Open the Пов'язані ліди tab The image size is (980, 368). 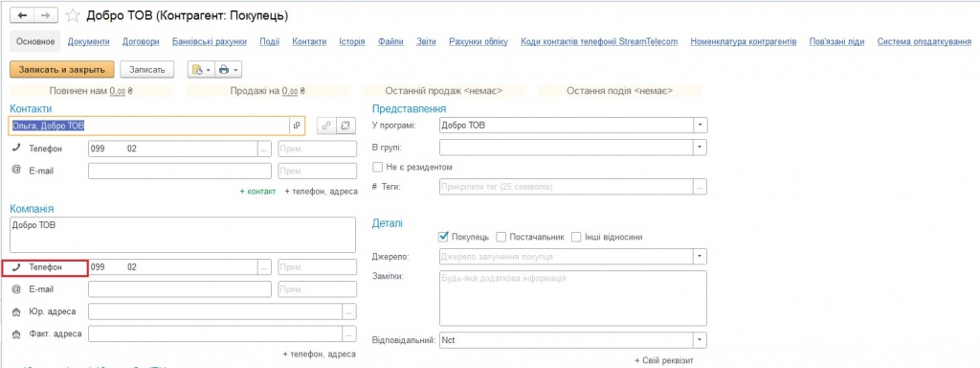click(x=836, y=42)
